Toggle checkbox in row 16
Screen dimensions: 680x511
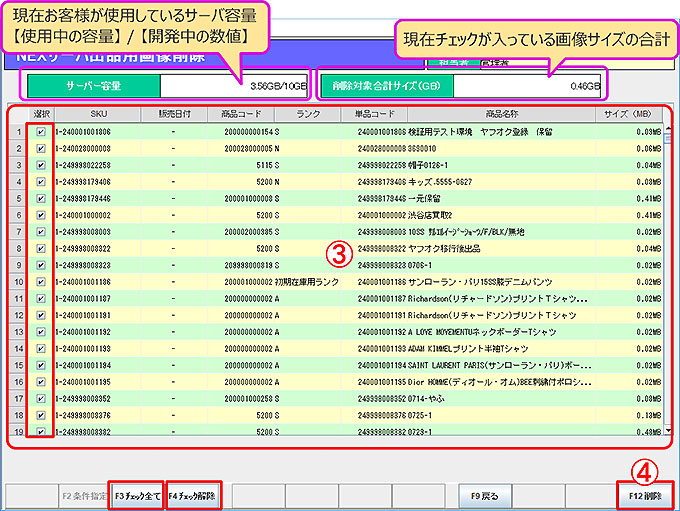click(x=41, y=382)
